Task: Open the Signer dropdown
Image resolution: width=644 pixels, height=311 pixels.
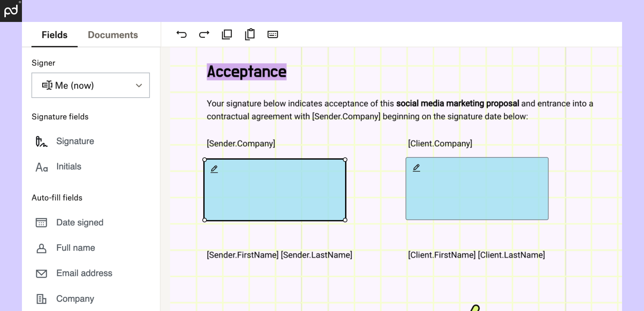Action: pyautogui.click(x=91, y=85)
